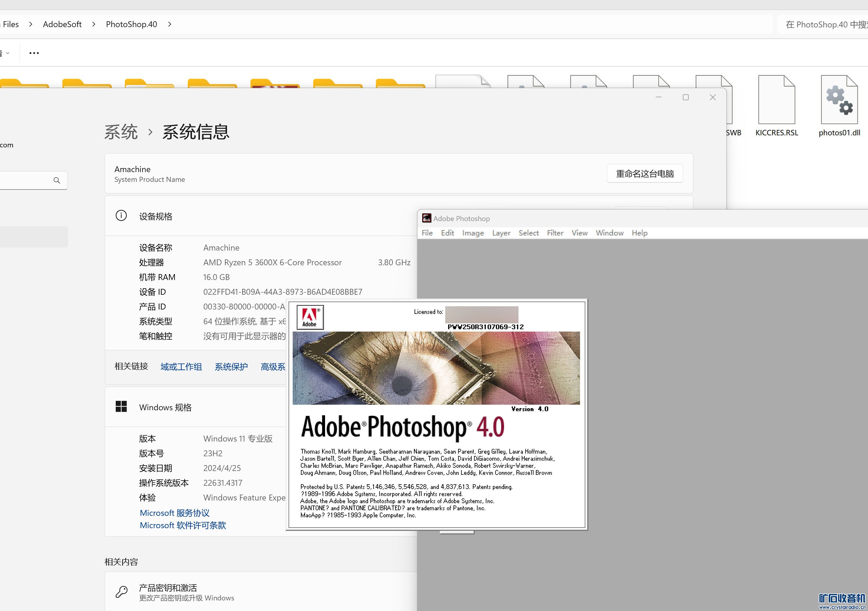Expand the chevron after PhotoShop.40 breadcrumb
This screenshot has height=611, width=868.
coord(170,24)
